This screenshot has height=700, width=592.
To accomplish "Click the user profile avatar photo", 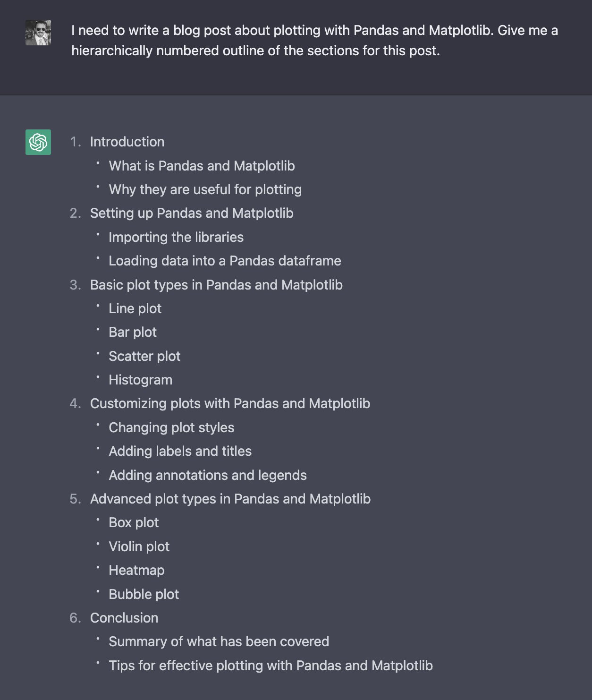I will (38, 33).
